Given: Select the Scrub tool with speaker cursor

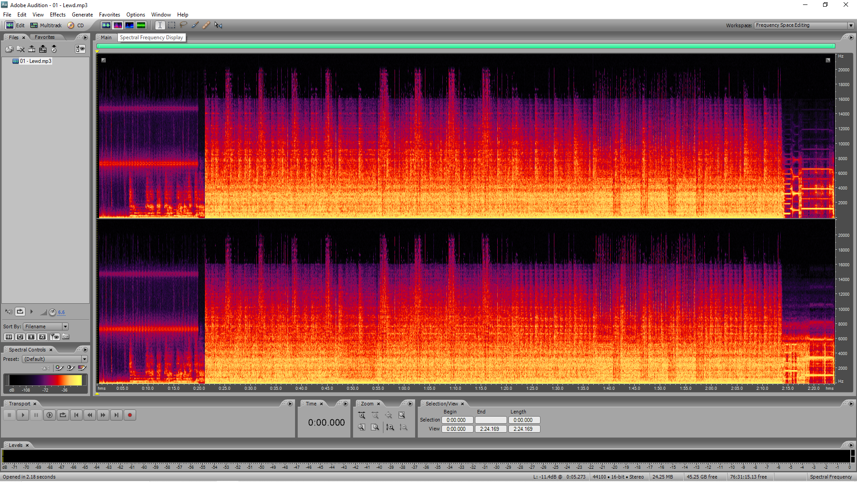Looking at the screenshot, I should [218, 25].
